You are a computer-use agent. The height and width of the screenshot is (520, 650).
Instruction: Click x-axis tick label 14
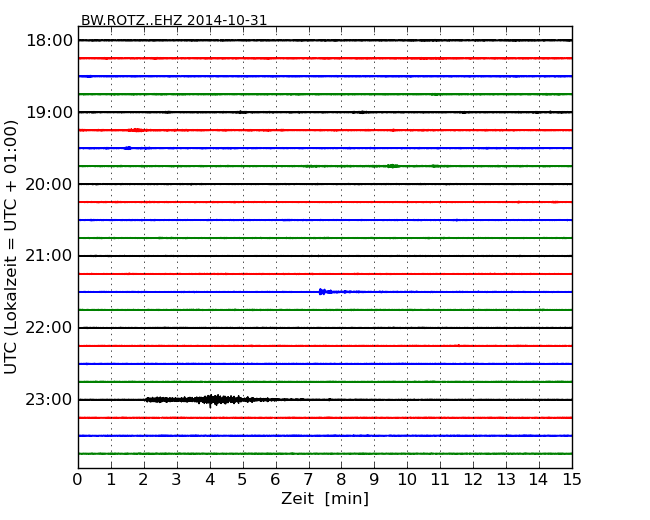pos(539,480)
